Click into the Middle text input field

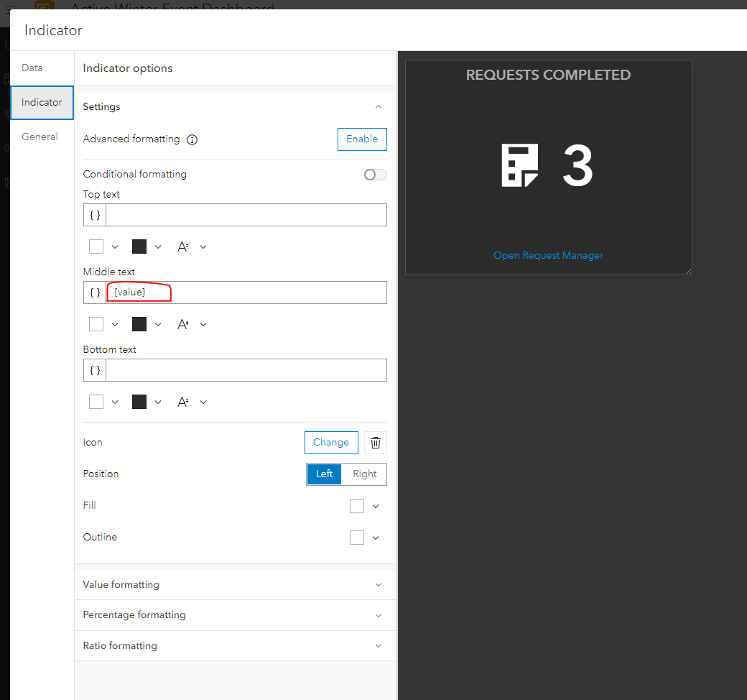[x=246, y=293]
